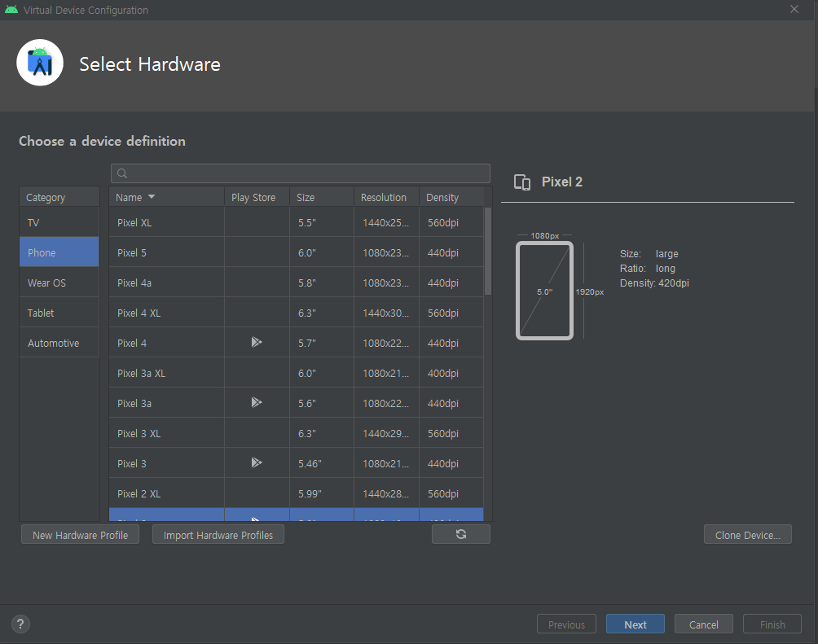Click the Category column header
The width and height of the screenshot is (818, 644).
[x=59, y=197]
